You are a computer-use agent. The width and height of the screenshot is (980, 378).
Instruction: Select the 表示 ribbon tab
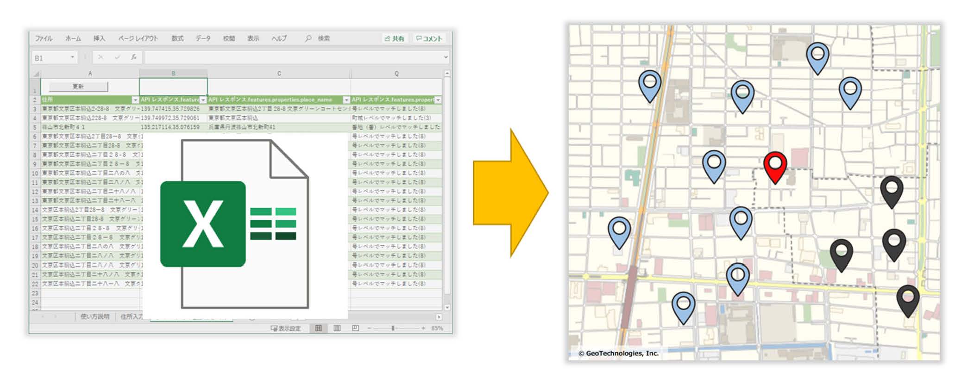pyautogui.click(x=253, y=38)
